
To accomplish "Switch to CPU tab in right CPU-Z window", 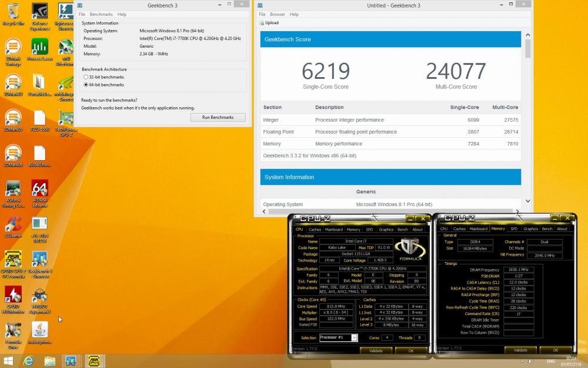I will click(443, 228).
